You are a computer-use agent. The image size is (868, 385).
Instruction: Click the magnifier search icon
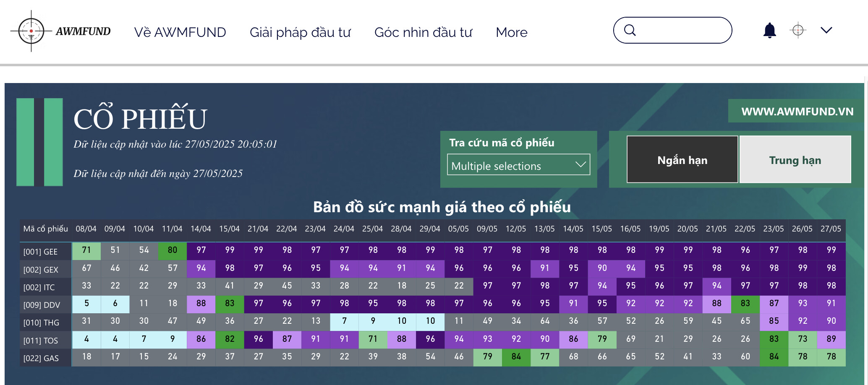tap(630, 30)
